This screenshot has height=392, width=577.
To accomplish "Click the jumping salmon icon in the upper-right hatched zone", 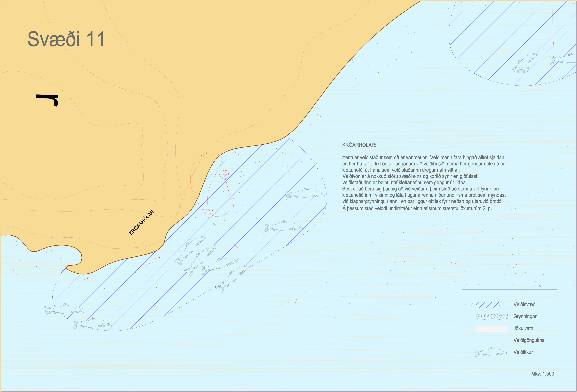I will pos(524,62).
